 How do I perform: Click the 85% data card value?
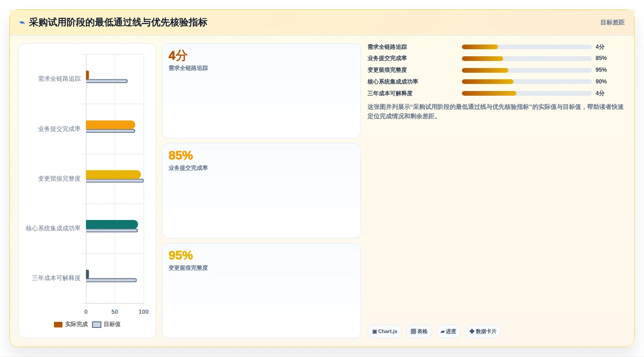181,156
